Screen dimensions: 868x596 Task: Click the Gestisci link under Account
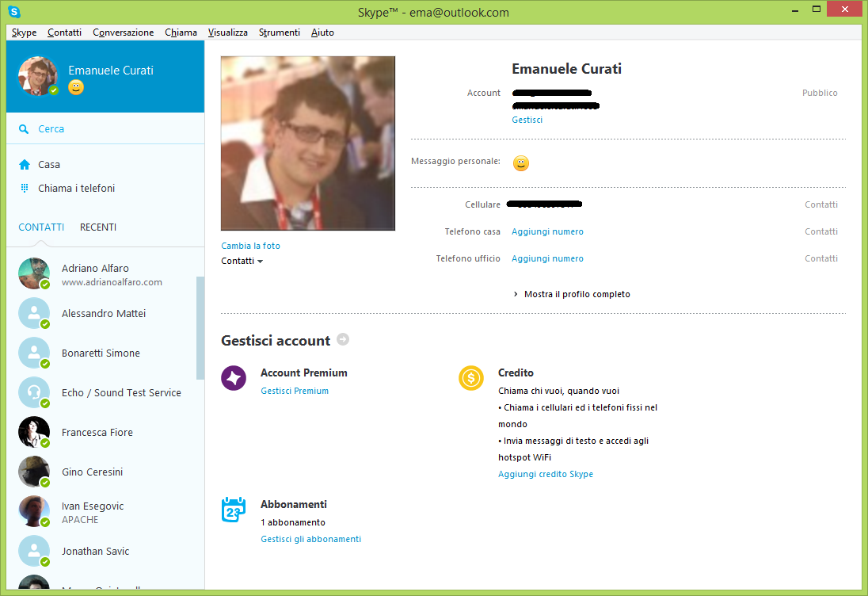pos(527,120)
